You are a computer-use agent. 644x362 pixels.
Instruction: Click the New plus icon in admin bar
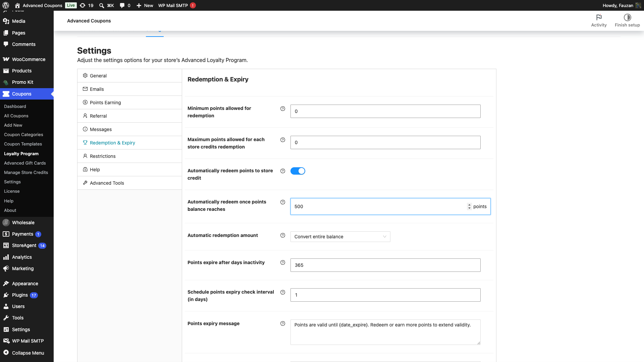pyautogui.click(x=139, y=5)
